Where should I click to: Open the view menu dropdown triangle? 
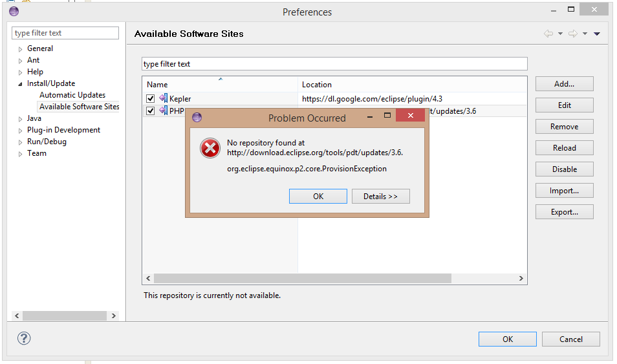(x=597, y=34)
